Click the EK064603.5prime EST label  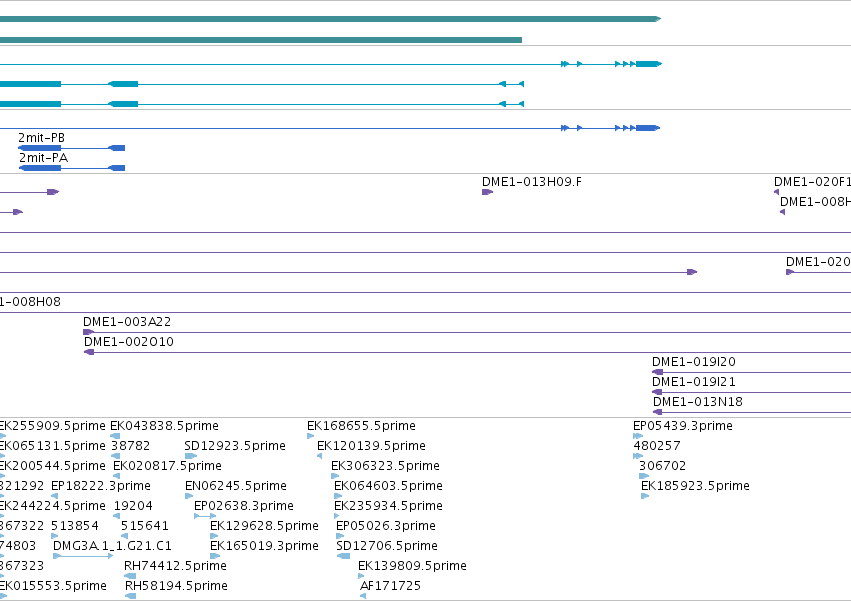coord(389,486)
